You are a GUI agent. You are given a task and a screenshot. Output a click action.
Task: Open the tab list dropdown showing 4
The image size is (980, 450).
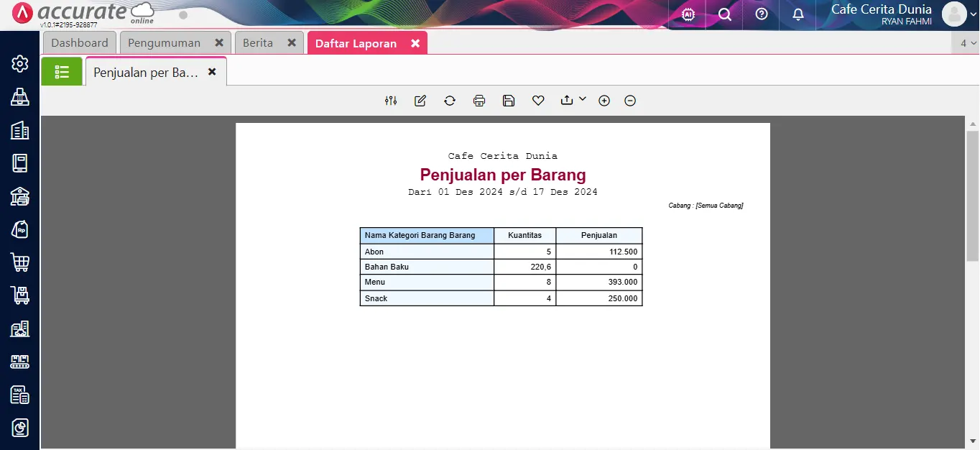click(966, 42)
